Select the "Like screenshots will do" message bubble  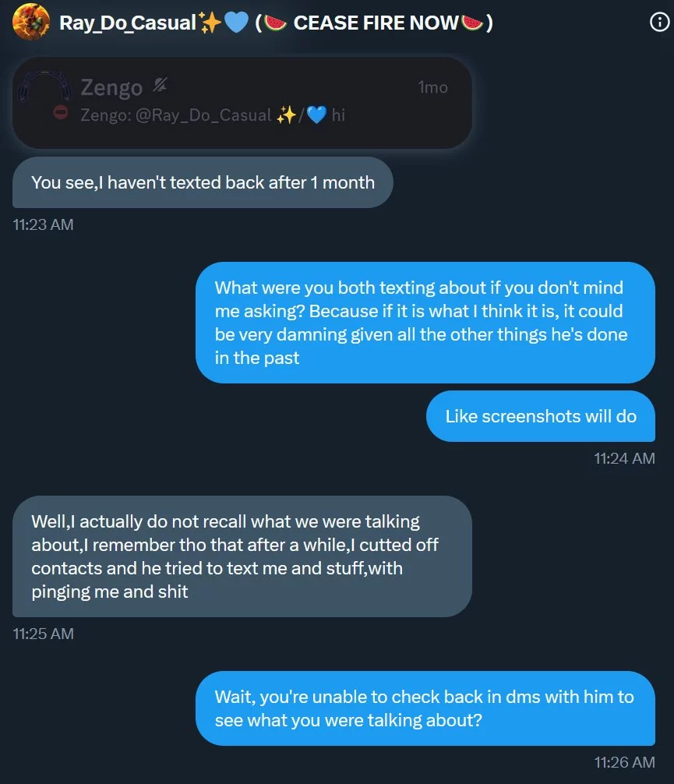541,416
